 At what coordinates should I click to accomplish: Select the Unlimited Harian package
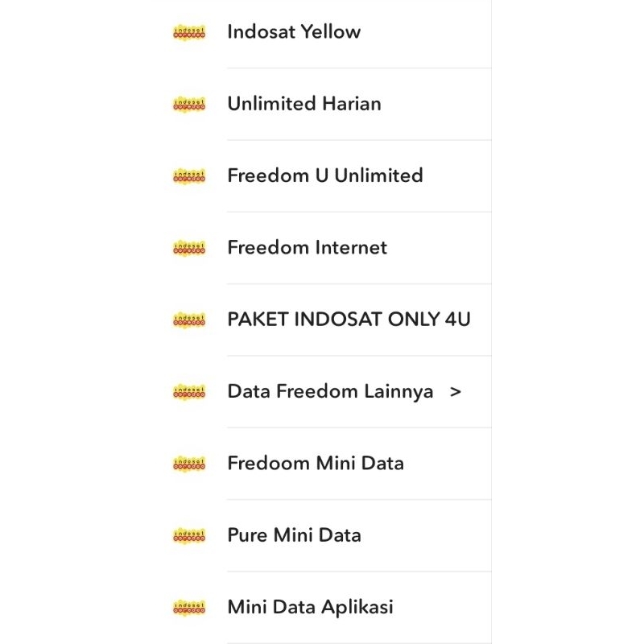point(304,104)
